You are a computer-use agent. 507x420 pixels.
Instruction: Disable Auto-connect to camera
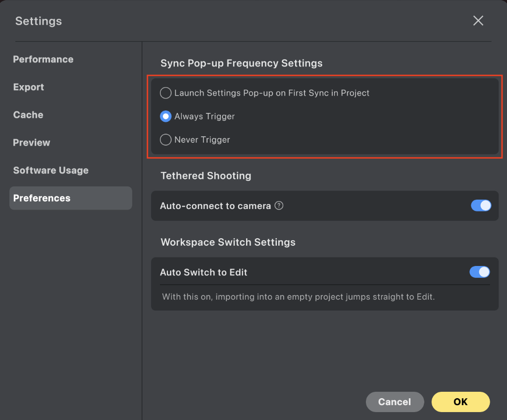click(x=480, y=205)
